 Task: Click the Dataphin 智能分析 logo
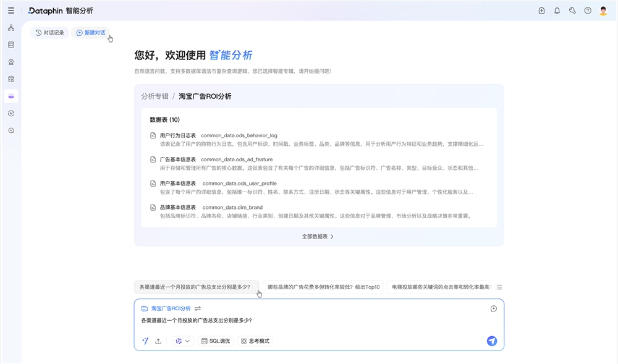(x=61, y=11)
